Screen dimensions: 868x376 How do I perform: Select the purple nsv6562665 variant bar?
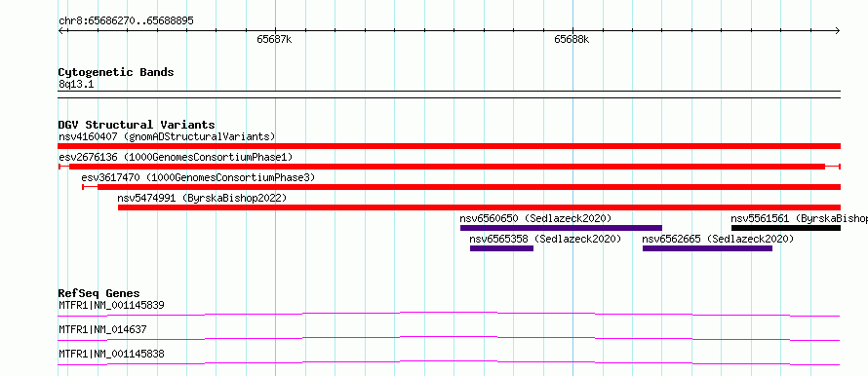point(707,248)
